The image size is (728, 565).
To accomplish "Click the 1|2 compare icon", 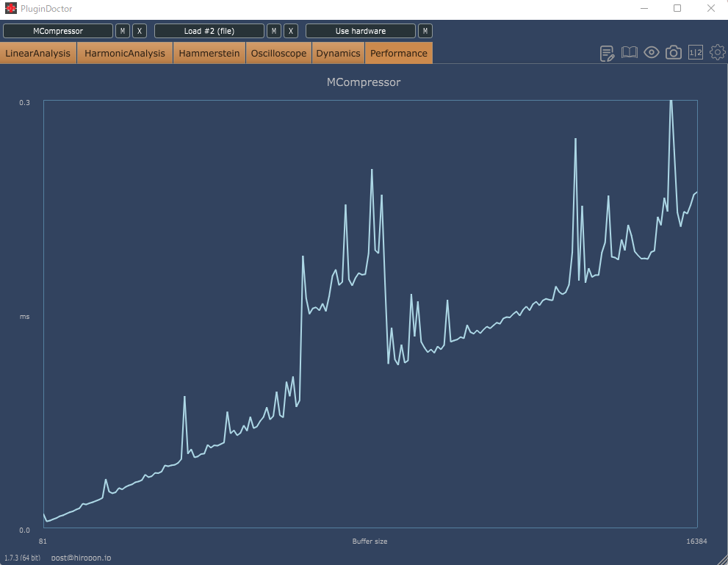I will pos(696,52).
